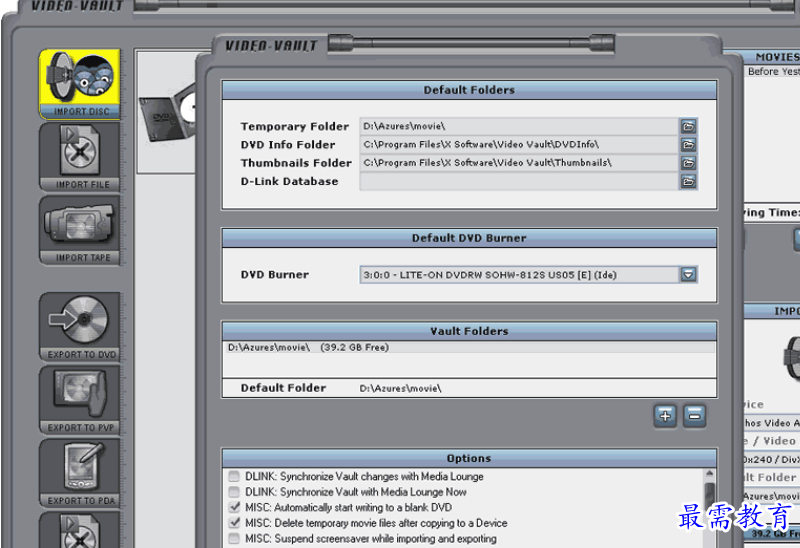Click the DVD Burner label

click(275, 275)
